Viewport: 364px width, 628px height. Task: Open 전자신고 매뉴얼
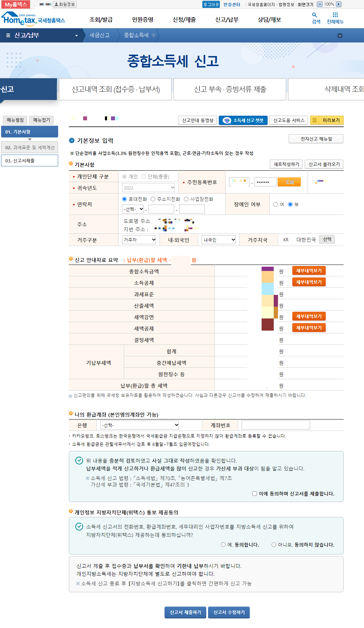tap(316, 139)
